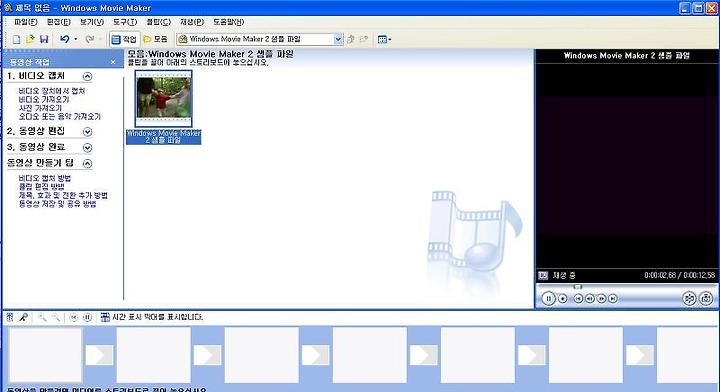Click the zoom in timeline magnifier
The width and height of the screenshot is (720, 392).
click(x=42, y=317)
